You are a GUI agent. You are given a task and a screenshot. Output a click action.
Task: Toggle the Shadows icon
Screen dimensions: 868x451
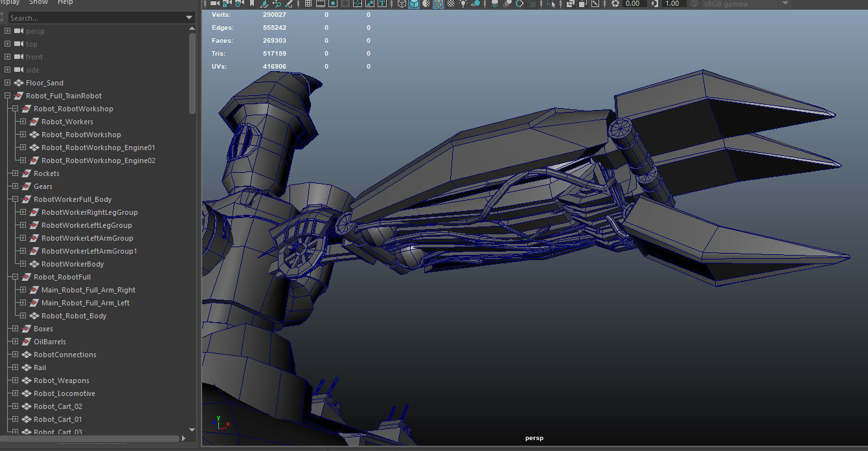[x=476, y=3]
